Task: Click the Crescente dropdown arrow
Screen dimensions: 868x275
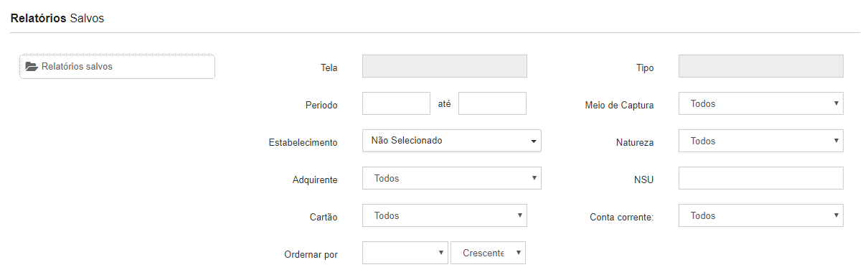Action: click(x=519, y=253)
